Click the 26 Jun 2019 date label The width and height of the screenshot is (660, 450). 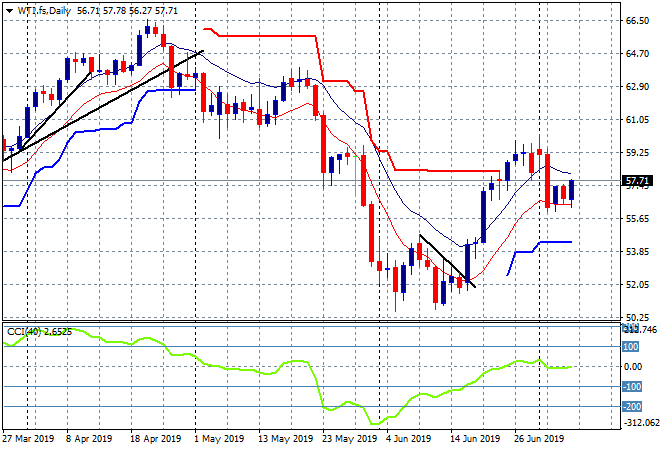click(x=539, y=439)
